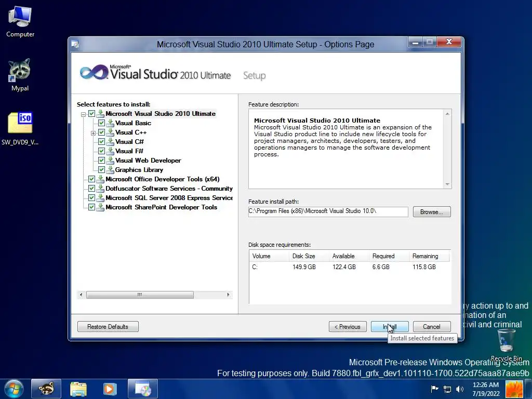Click the Disk Size column header
The width and height of the screenshot is (532, 399).
tap(309, 256)
